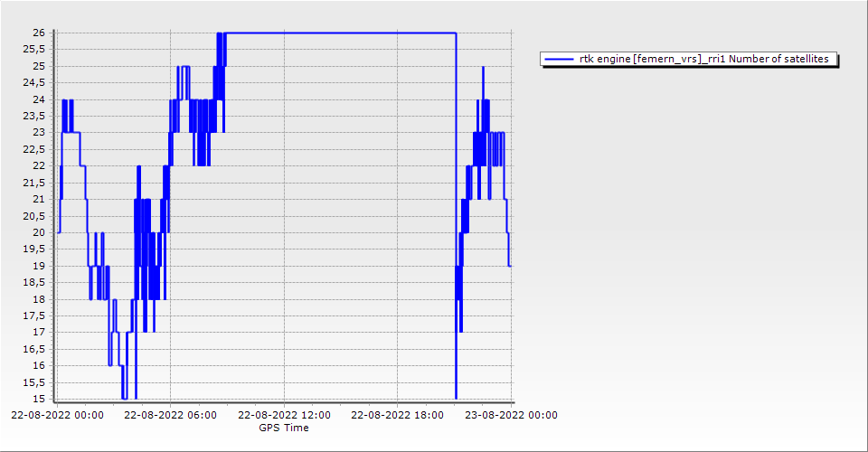Image resolution: width=868 pixels, height=452 pixels.
Task: Click the y-axis tick label 16
Action: click(38, 365)
